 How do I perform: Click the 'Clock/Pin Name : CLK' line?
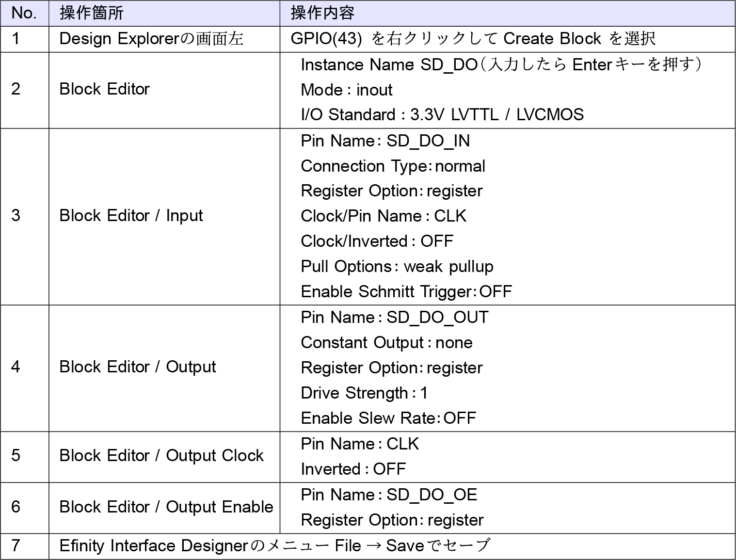click(x=383, y=216)
